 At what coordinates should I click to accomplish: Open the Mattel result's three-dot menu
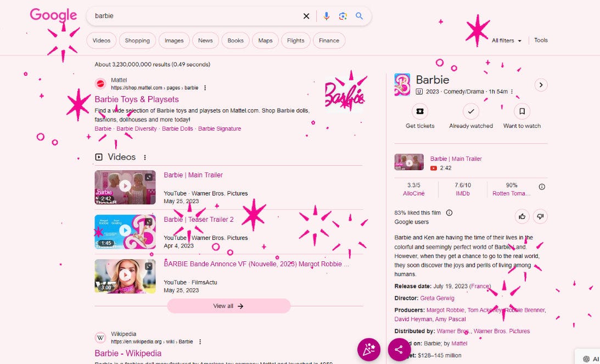click(205, 88)
